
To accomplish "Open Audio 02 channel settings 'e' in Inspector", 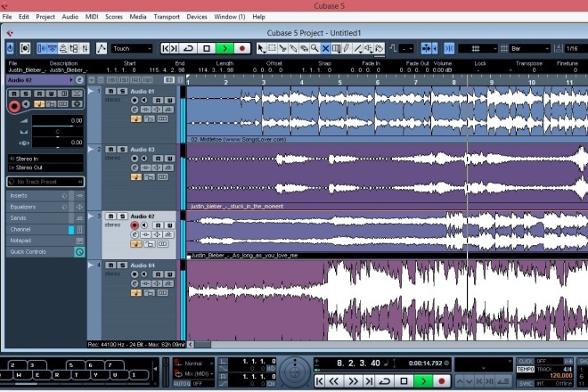I will [79, 80].
